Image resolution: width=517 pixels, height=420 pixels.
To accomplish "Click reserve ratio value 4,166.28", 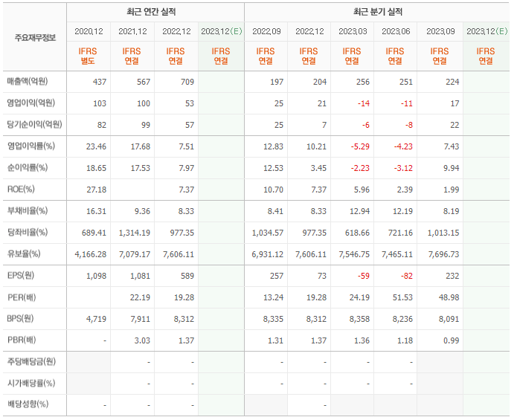I will tap(91, 255).
